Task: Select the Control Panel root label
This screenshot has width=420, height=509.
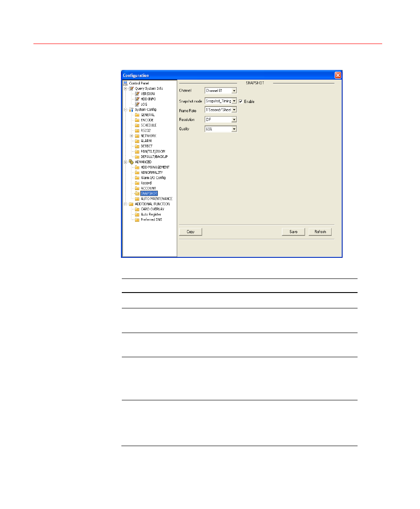Action: (139, 84)
